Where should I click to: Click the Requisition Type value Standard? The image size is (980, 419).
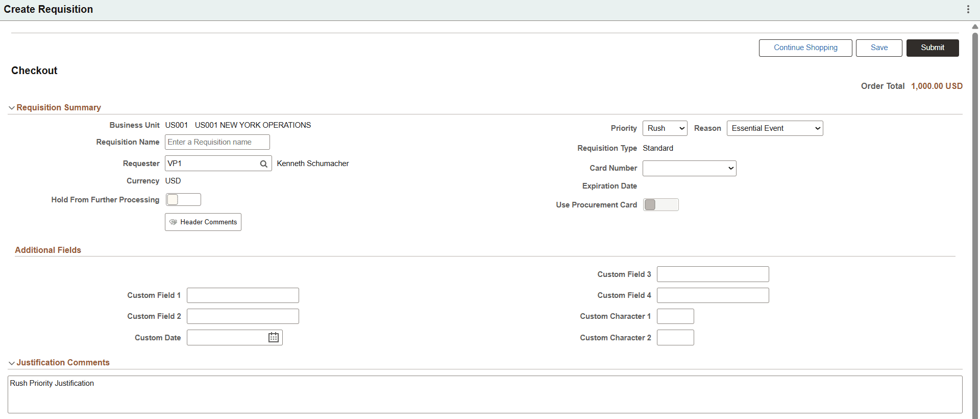[658, 148]
